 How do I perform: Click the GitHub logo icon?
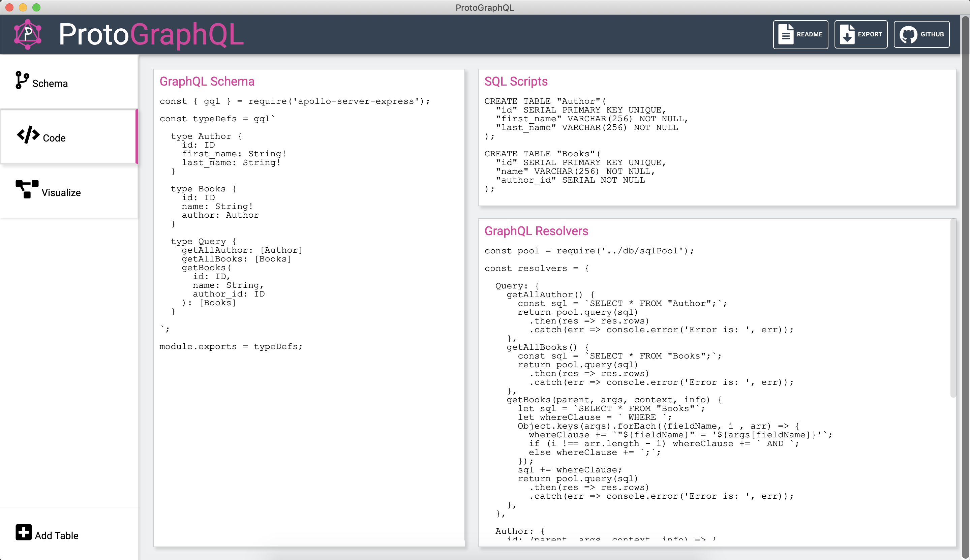point(909,34)
